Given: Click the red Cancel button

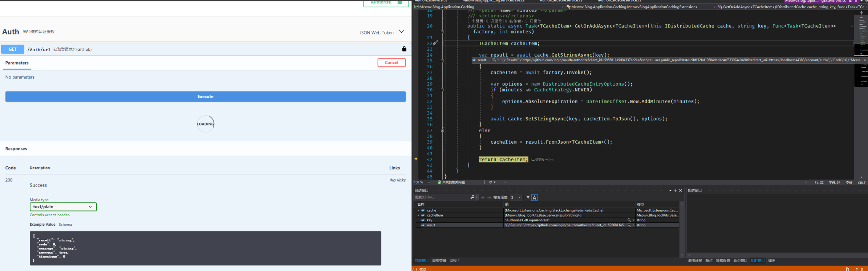Looking at the screenshot, I should 392,63.
